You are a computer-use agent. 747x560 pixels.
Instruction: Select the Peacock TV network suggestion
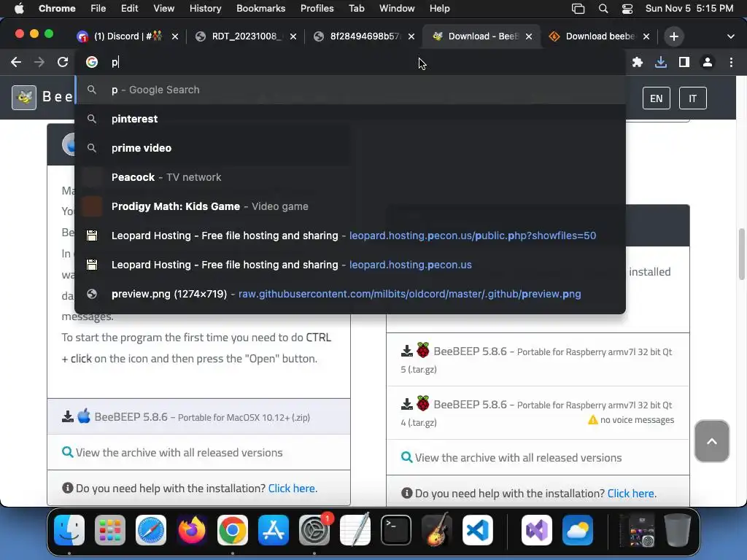point(350,177)
